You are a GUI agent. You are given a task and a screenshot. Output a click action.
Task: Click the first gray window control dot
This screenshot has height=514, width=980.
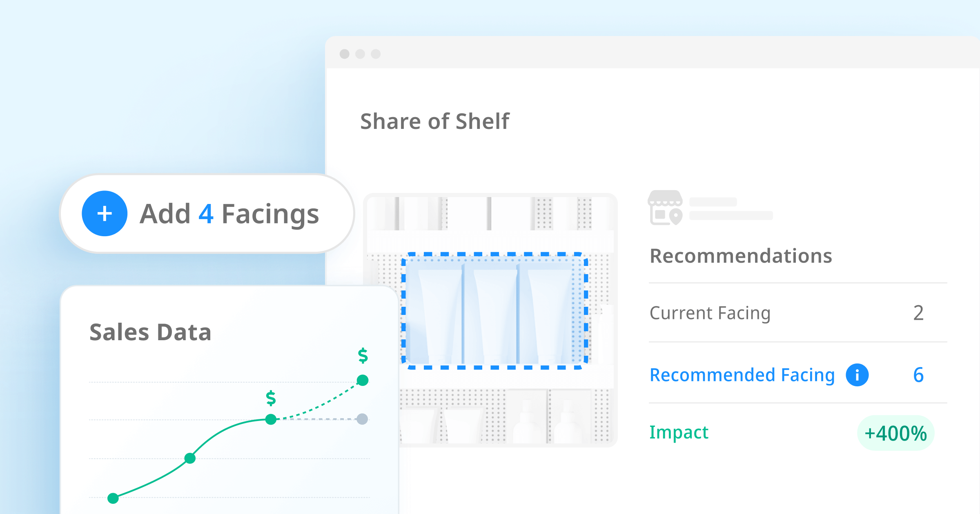tap(345, 54)
